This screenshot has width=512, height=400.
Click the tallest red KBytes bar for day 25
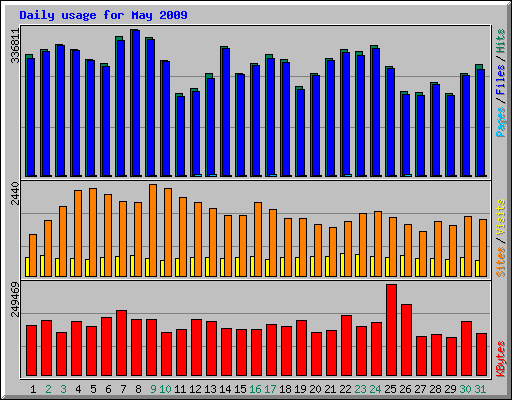point(391,330)
